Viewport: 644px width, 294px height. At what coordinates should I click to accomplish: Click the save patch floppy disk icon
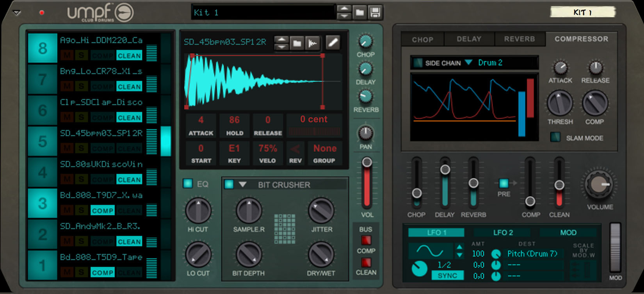(x=375, y=13)
